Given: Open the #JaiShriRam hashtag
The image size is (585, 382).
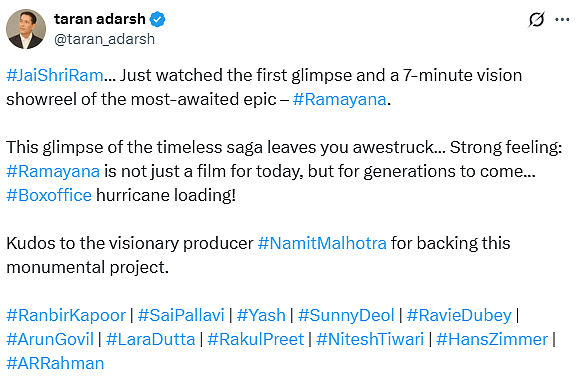Looking at the screenshot, I should click(x=55, y=75).
